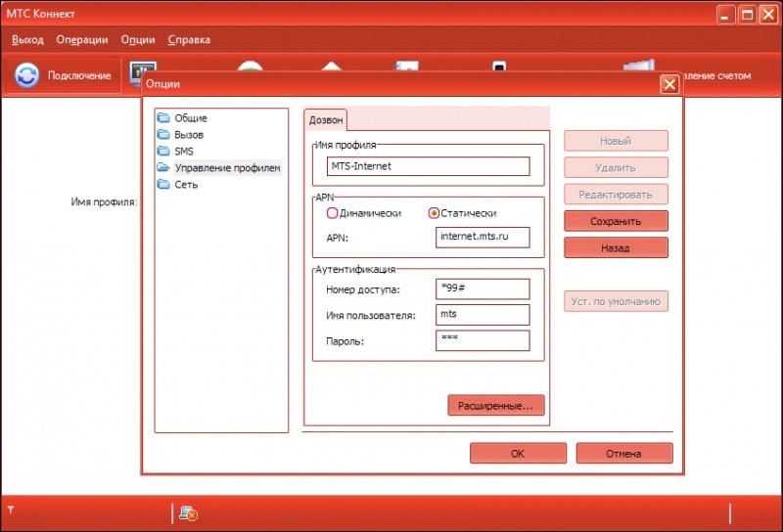Maximize the МТС Коннект window
This screenshot has height=532, width=783.
pyautogui.click(x=747, y=15)
